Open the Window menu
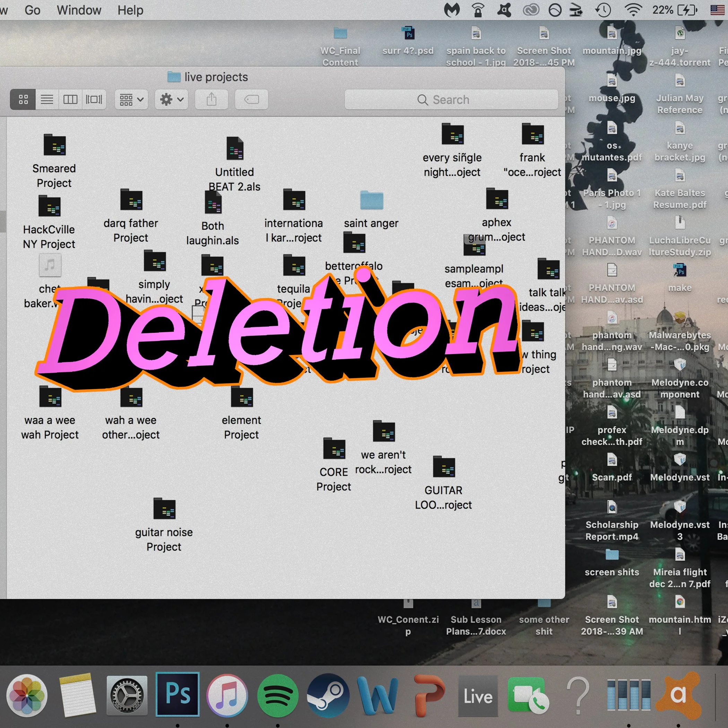The image size is (728, 728). click(x=78, y=10)
